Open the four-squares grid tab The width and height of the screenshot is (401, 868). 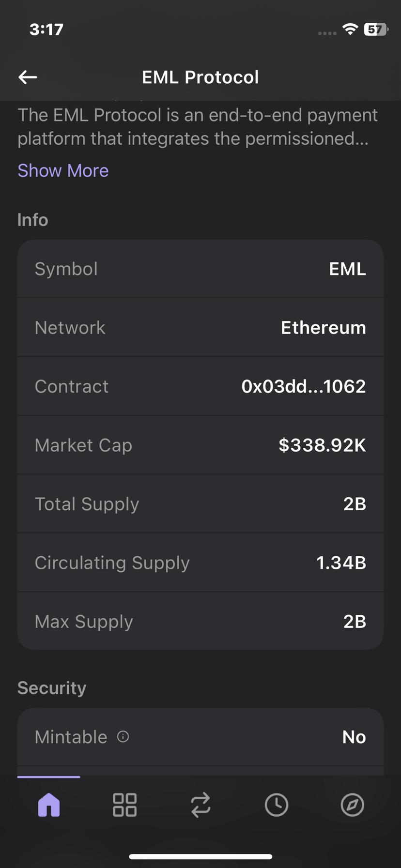click(x=124, y=805)
